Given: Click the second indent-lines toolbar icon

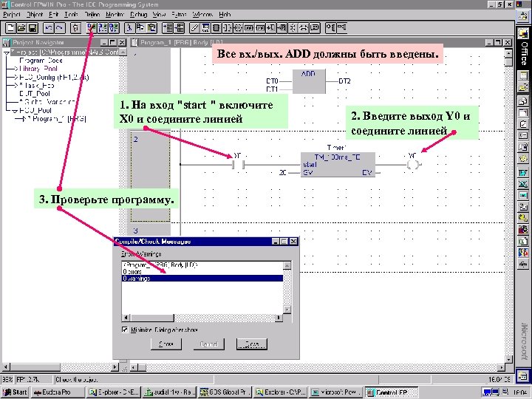Looking at the screenshot, I should [179, 28].
